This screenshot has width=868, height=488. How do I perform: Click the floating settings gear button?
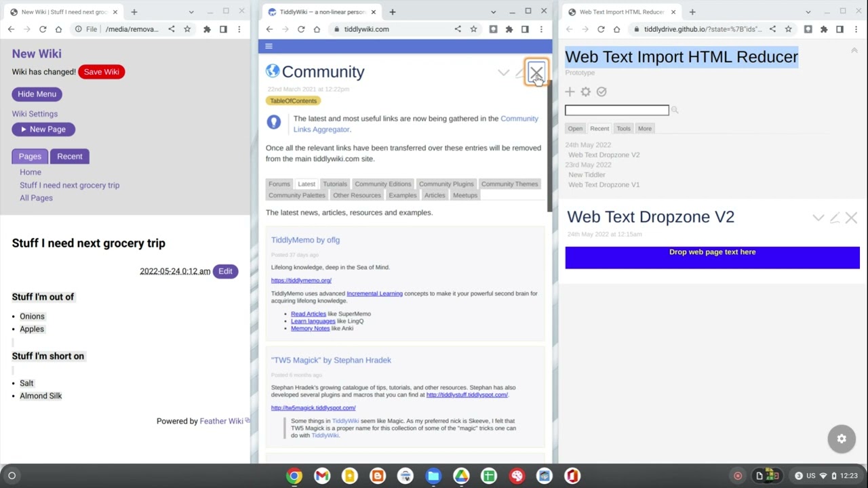tap(842, 439)
